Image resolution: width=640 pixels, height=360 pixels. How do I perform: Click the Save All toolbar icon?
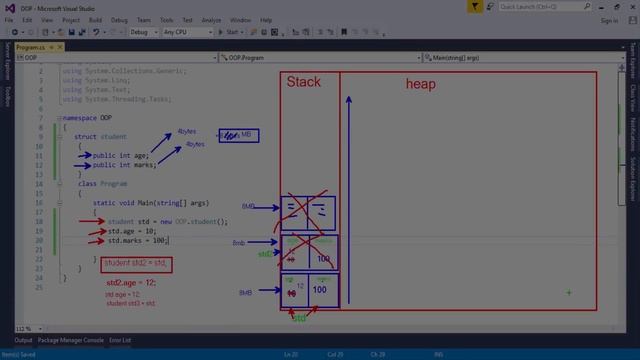(x=82, y=32)
